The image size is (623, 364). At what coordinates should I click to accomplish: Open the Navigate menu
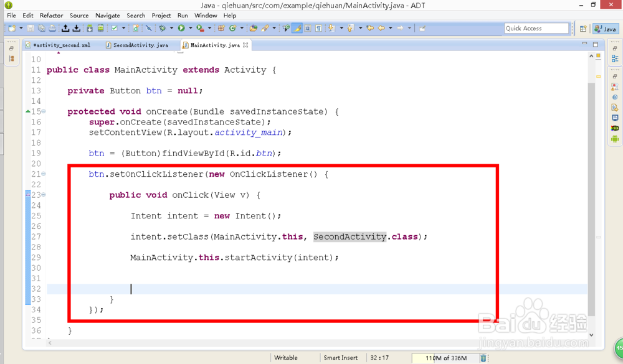(x=108, y=16)
